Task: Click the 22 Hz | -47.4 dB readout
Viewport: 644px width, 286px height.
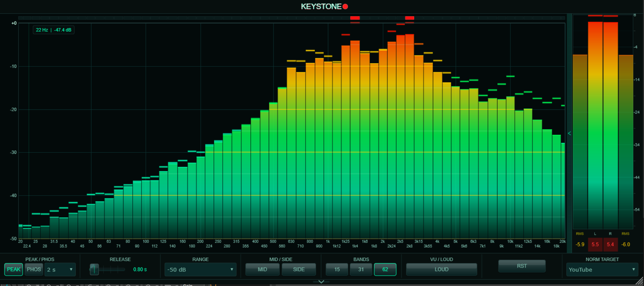Action: click(x=53, y=30)
